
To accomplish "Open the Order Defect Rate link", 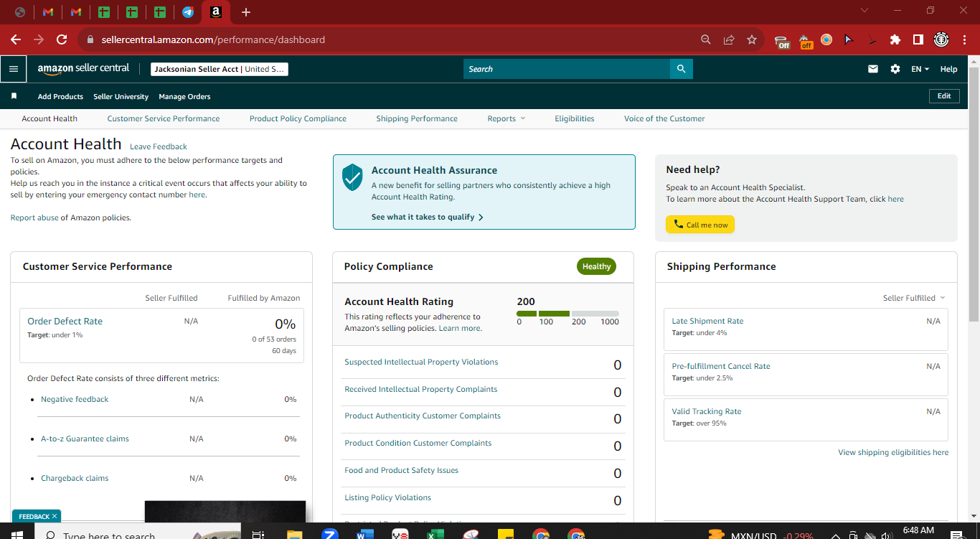I will click(65, 321).
